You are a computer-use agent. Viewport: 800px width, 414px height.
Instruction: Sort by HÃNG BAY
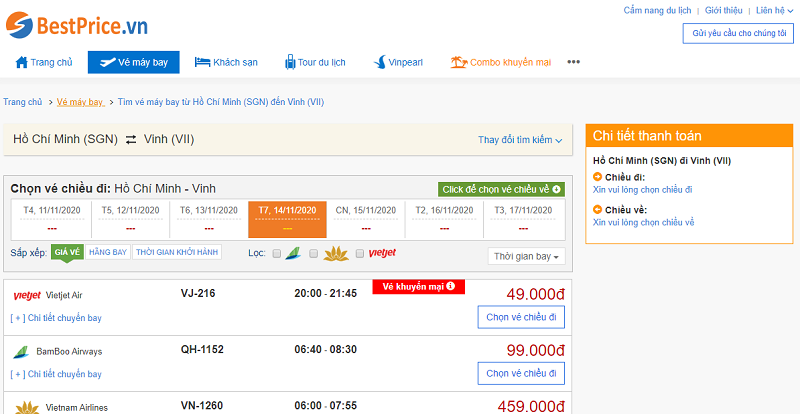(108, 252)
